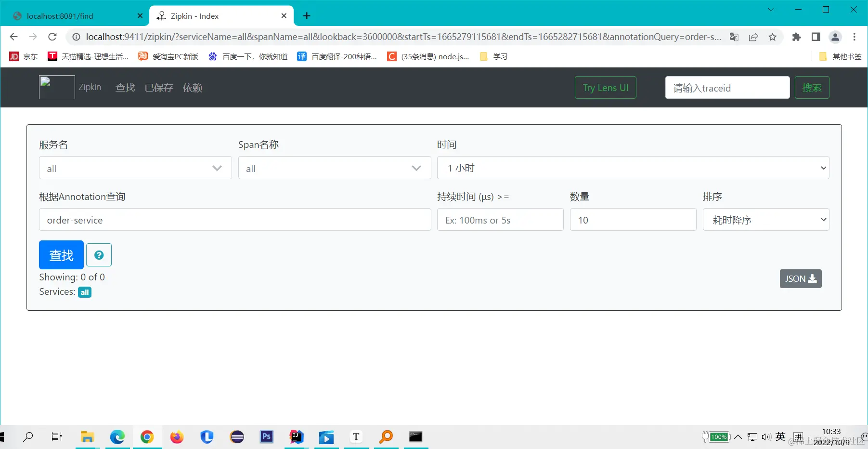The width and height of the screenshot is (868, 449).
Task: Open Microsoft Edge from the taskbar
Action: [117, 437]
